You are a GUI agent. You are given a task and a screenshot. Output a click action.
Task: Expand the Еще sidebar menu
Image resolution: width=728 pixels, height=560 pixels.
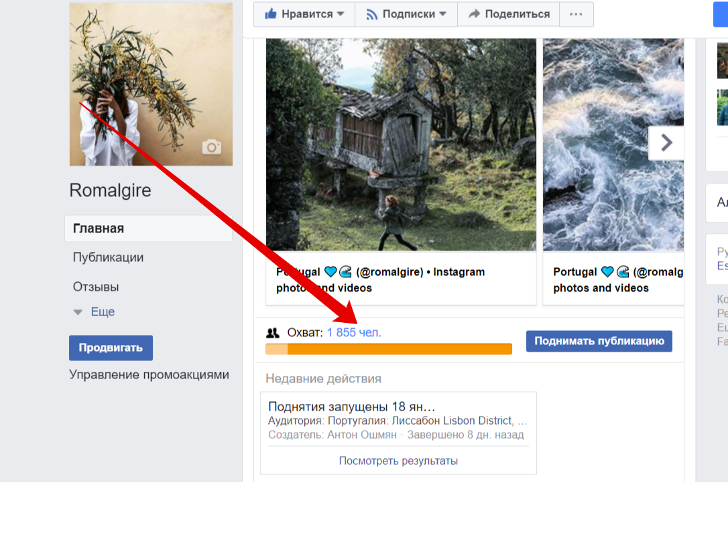94,311
